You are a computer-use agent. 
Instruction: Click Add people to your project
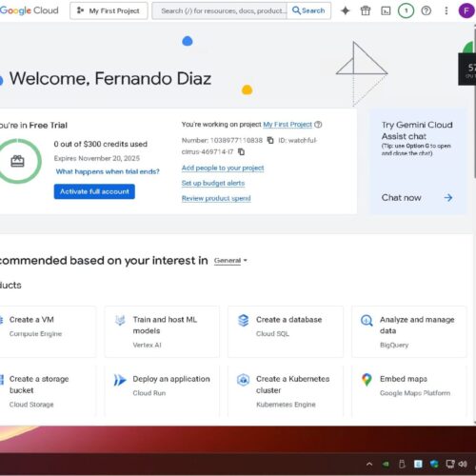223,168
